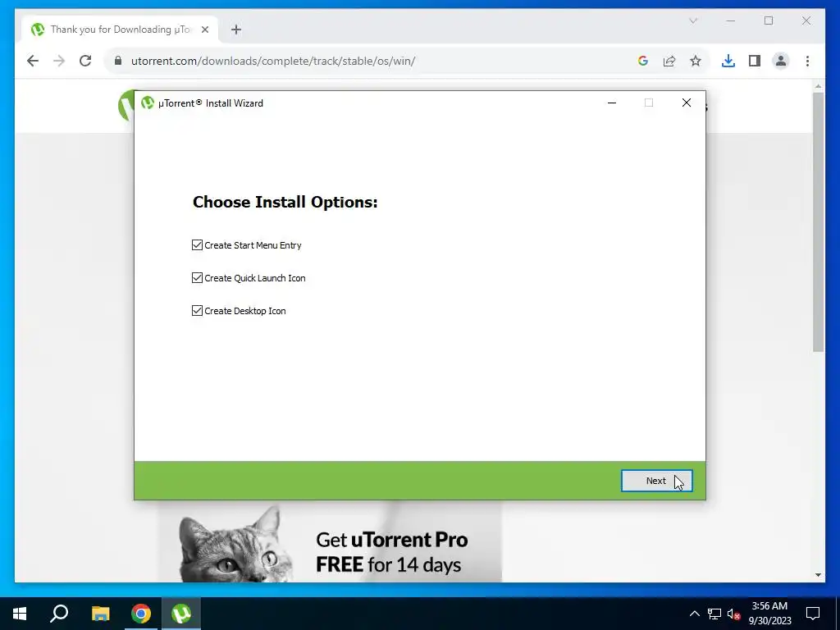Open the taskbar clock and date
Image resolution: width=840 pixels, height=630 pixels.
click(769, 614)
